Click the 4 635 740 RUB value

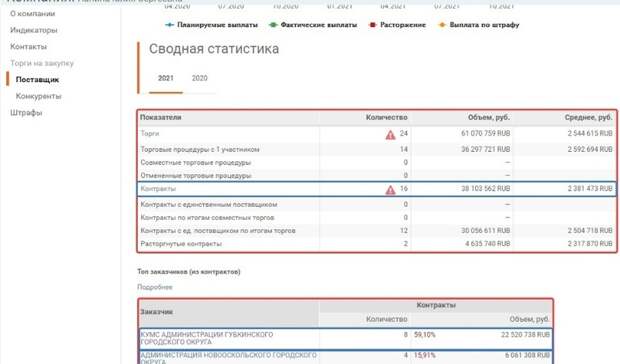[x=488, y=244]
